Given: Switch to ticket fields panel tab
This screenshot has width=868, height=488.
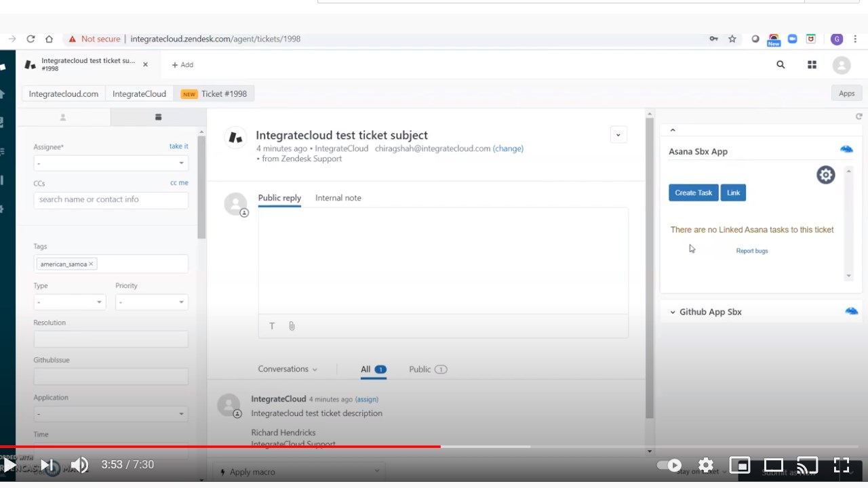Looking at the screenshot, I should (x=158, y=117).
